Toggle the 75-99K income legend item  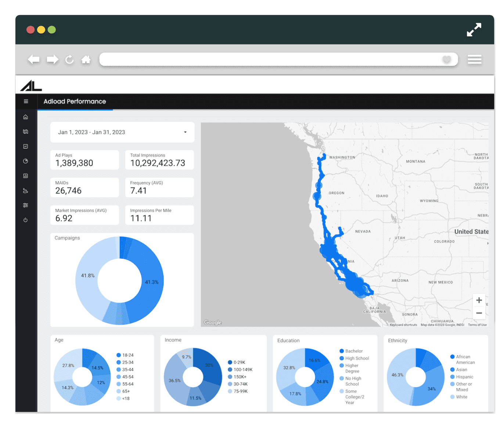238,391
